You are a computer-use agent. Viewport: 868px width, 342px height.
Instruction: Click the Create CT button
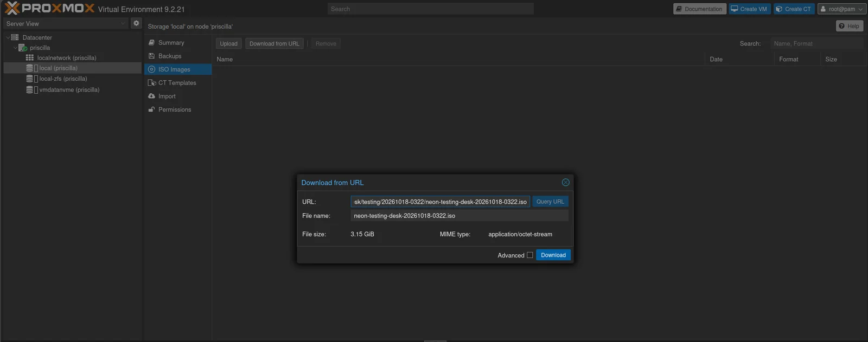(794, 9)
